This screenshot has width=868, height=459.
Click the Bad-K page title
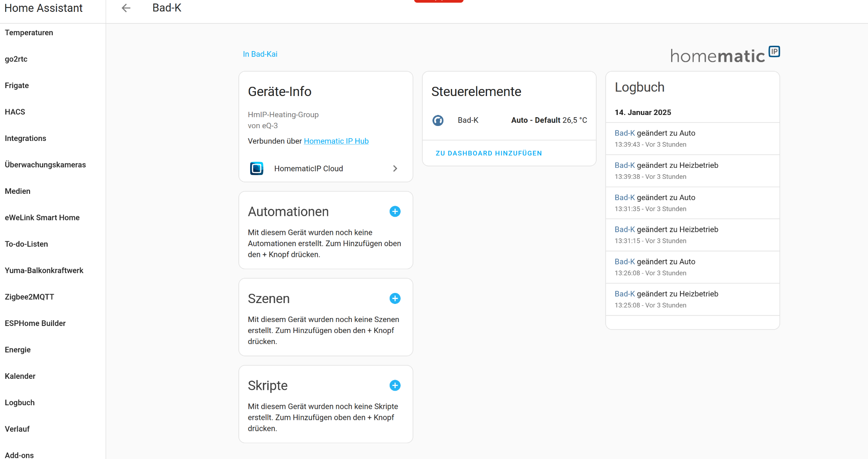point(167,8)
